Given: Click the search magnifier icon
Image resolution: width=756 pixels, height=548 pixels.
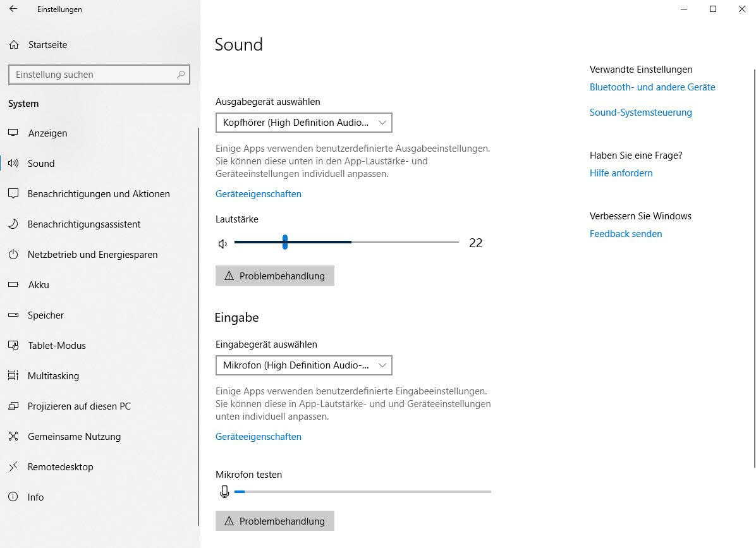Looking at the screenshot, I should tap(181, 75).
